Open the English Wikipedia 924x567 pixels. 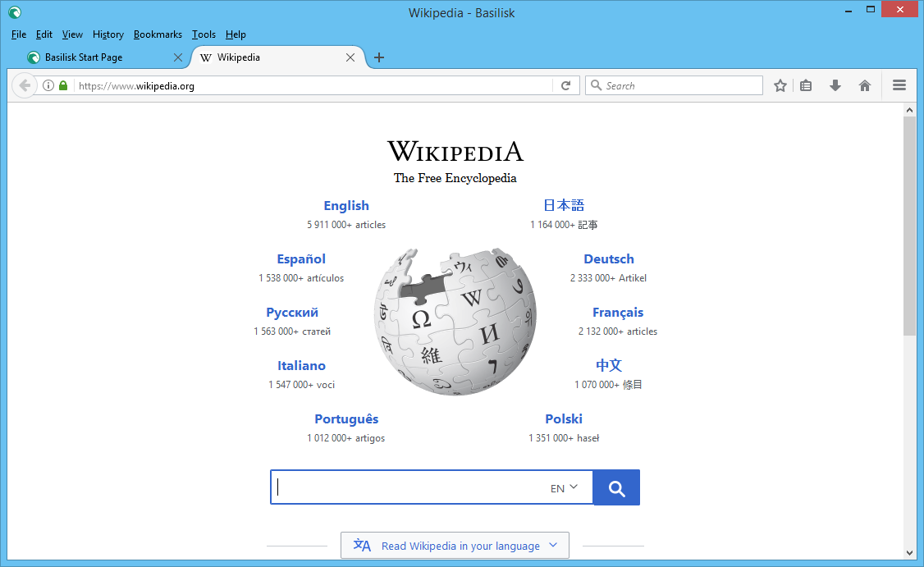coord(345,205)
